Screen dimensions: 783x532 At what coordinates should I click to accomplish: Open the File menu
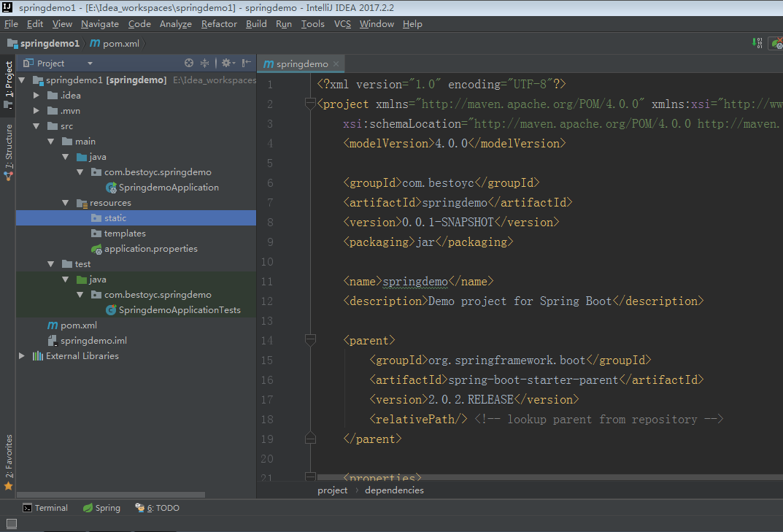click(11, 24)
